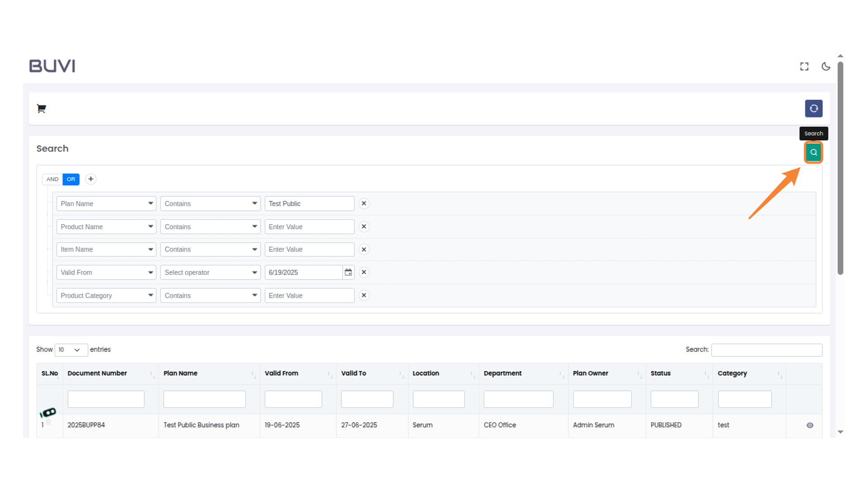Click the Product Name value field
The image size is (868, 488).
[x=309, y=226]
